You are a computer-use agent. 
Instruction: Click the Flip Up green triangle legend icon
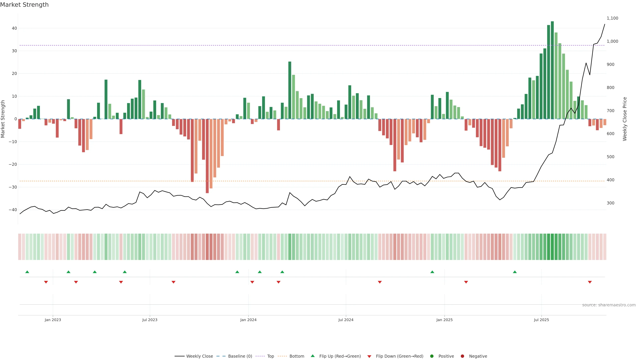coord(312,356)
